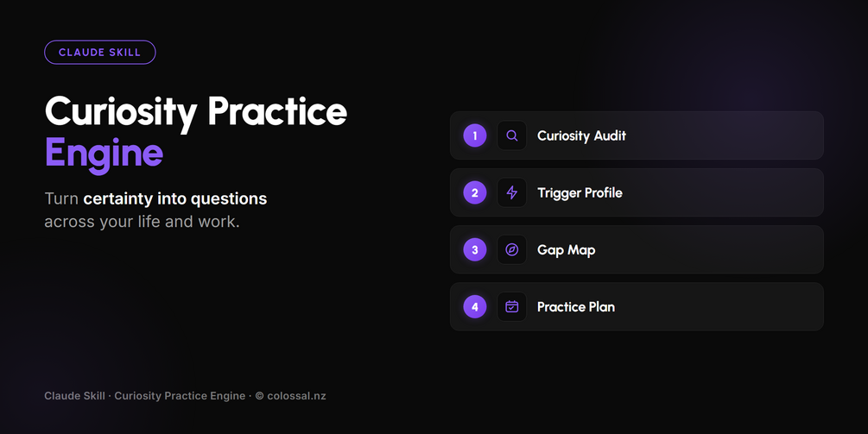This screenshot has height=434, width=868.
Task: Click the calendar check icon for Practice Plan
Action: pos(512,306)
